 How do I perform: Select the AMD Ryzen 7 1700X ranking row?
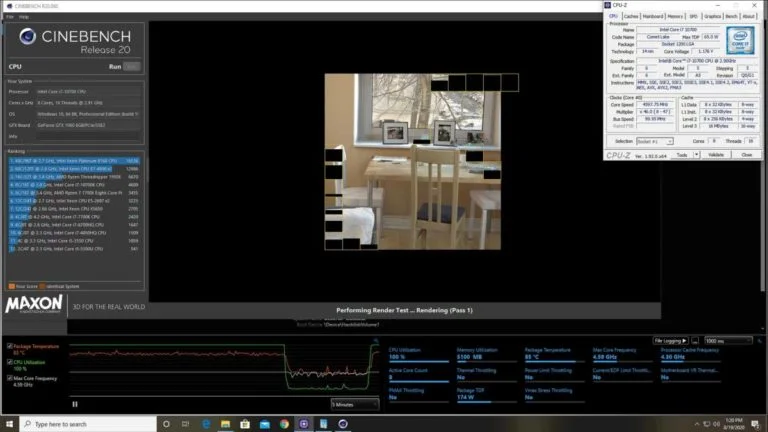point(74,193)
